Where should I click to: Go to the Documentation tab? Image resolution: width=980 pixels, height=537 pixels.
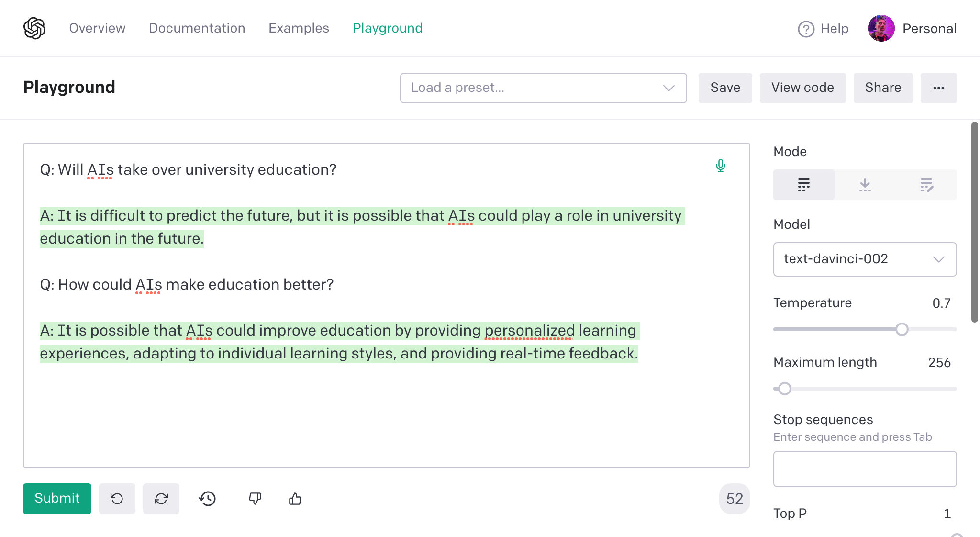click(x=197, y=28)
